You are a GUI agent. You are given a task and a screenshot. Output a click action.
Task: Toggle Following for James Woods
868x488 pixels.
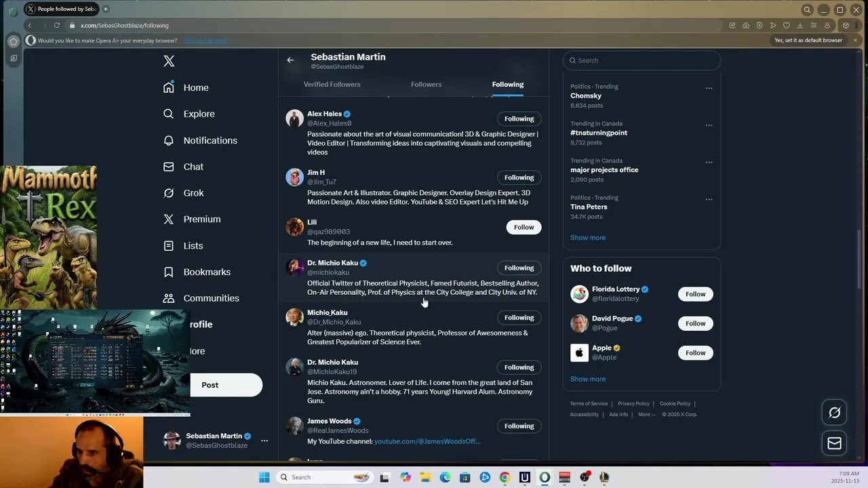[x=519, y=426]
